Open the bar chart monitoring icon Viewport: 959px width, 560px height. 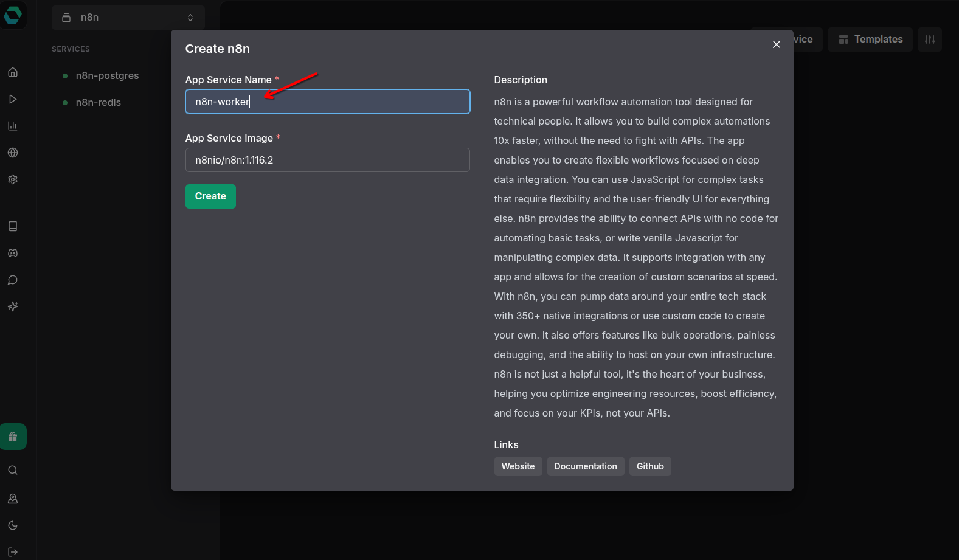(x=13, y=126)
